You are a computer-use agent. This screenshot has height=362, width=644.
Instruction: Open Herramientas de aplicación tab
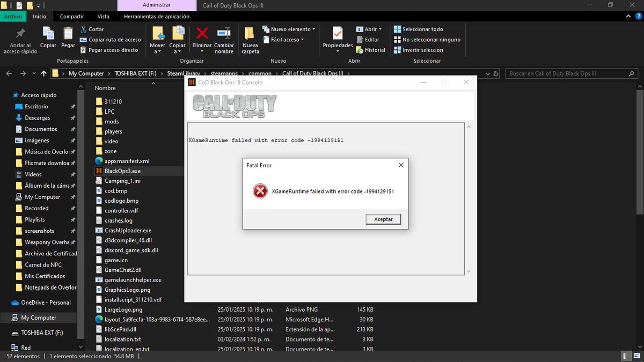156,17
